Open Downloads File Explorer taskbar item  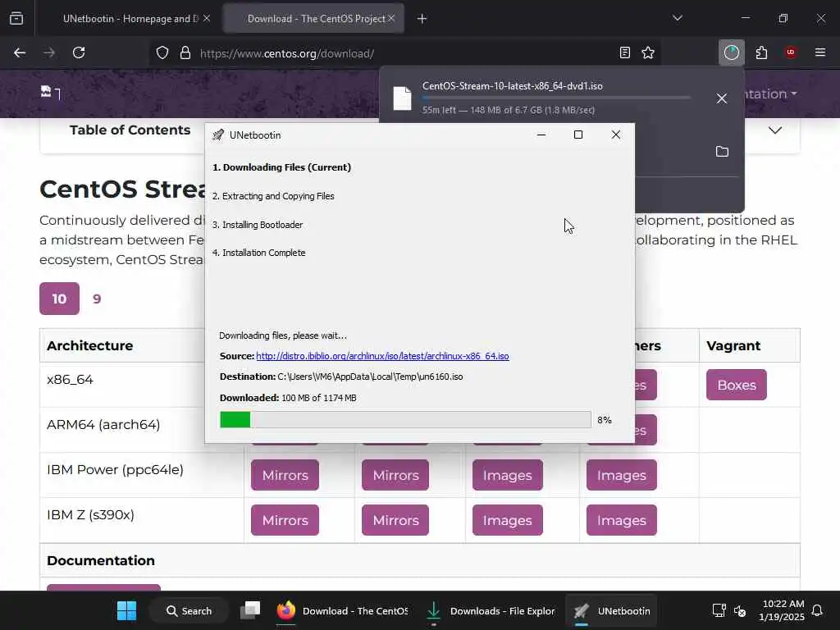pyautogui.click(x=491, y=610)
